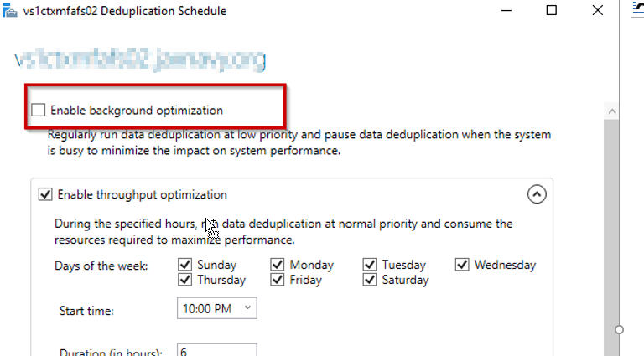
Task: Close the Deduplication Schedule window
Action: click(598, 10)
